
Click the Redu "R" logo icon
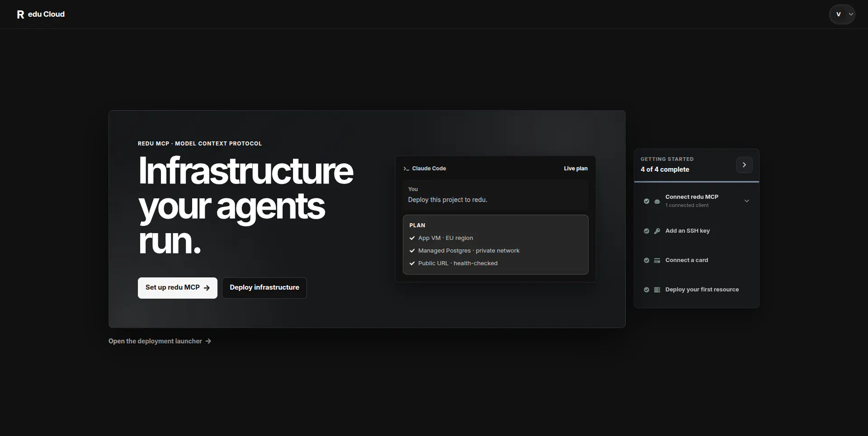(x=20, y=14)
